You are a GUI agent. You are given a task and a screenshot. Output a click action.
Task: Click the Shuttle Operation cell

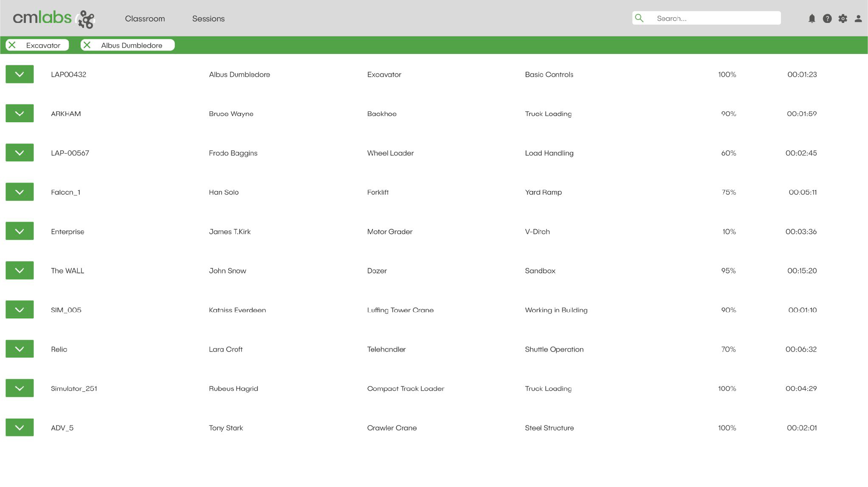(554, 349)
